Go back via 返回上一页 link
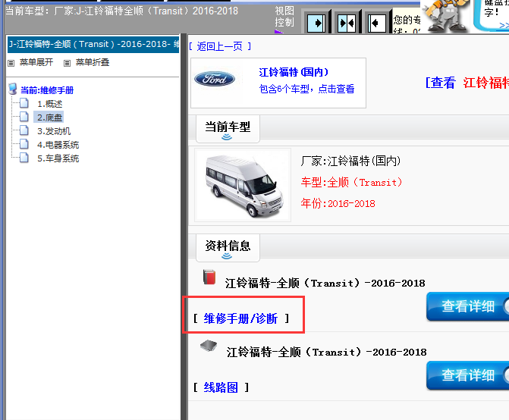Viewport: 509px width, 420px height. tap(220, 46)
